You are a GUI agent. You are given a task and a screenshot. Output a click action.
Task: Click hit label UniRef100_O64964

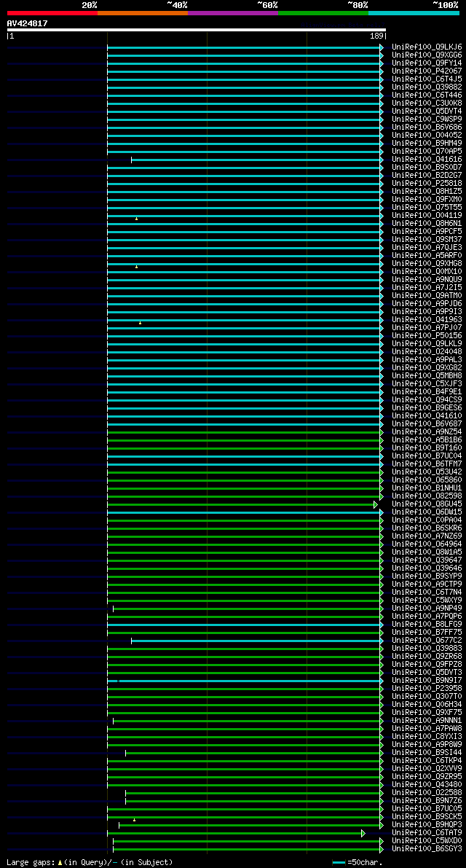point(427,544)
